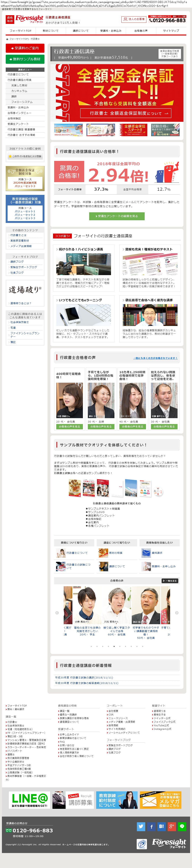Click the 道場破り logo banner
The width and height of the screenshot is (192, 868).
click(x=25, y=290)
